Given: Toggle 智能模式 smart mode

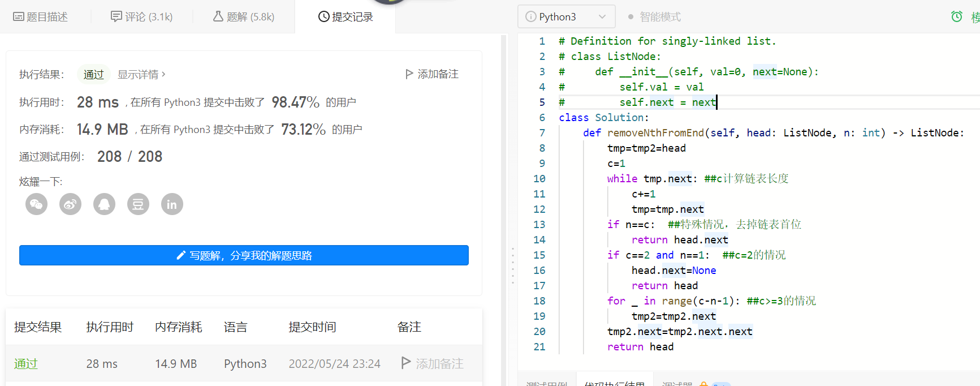Looking at the screenshot, I should 654,17.
